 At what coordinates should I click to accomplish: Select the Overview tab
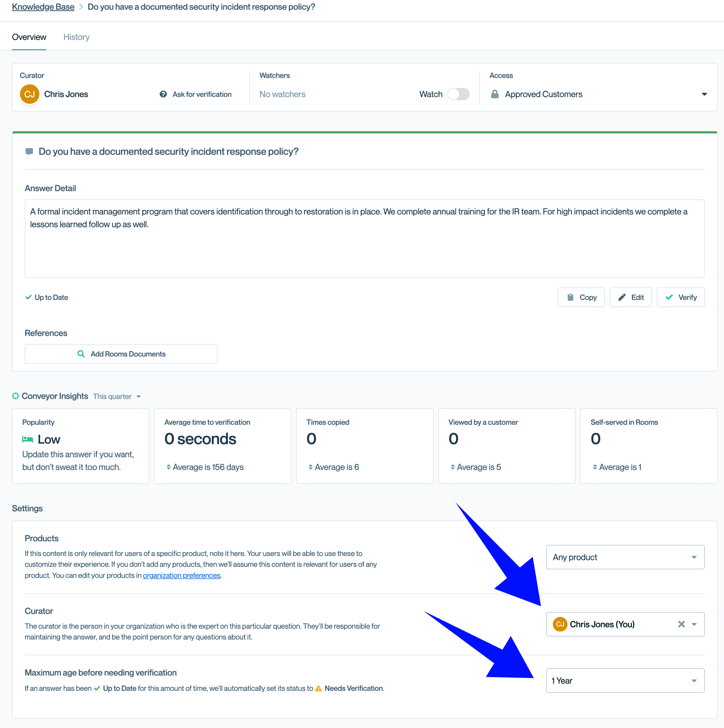point(29,37)
